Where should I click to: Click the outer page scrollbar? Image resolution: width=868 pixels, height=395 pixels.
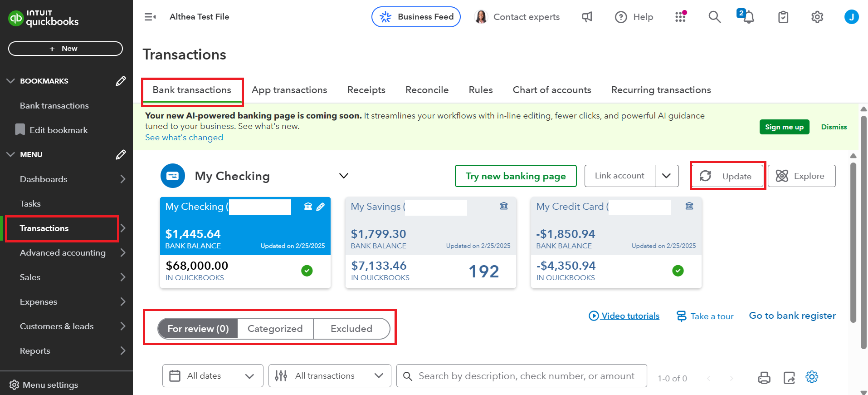863,232
